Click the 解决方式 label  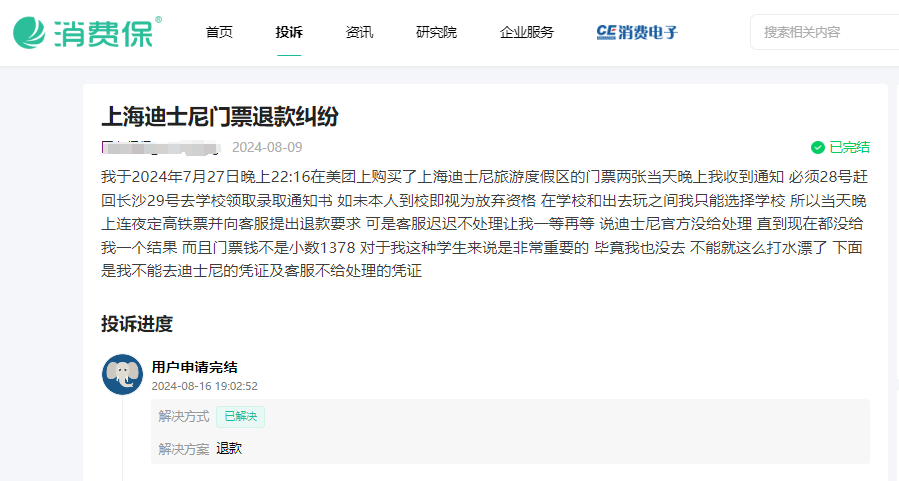[x=184, y=417]
